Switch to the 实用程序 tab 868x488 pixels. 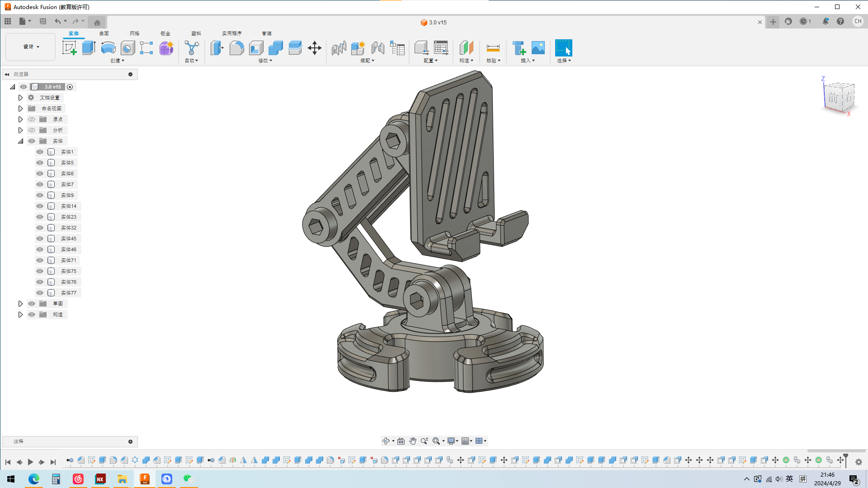pyautogui.click(x=232, y=33)
